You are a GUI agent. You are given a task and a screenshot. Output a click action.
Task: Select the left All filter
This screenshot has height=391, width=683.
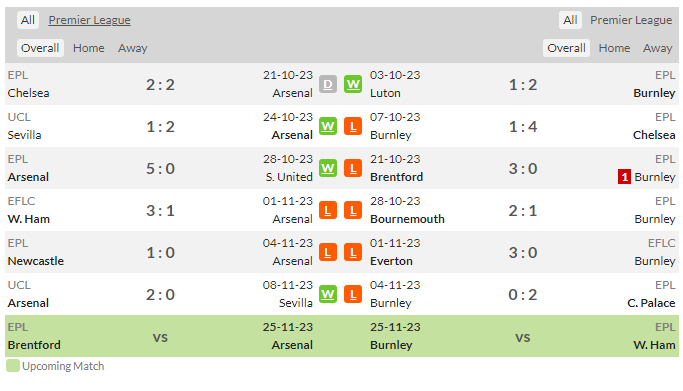(28, 20)
